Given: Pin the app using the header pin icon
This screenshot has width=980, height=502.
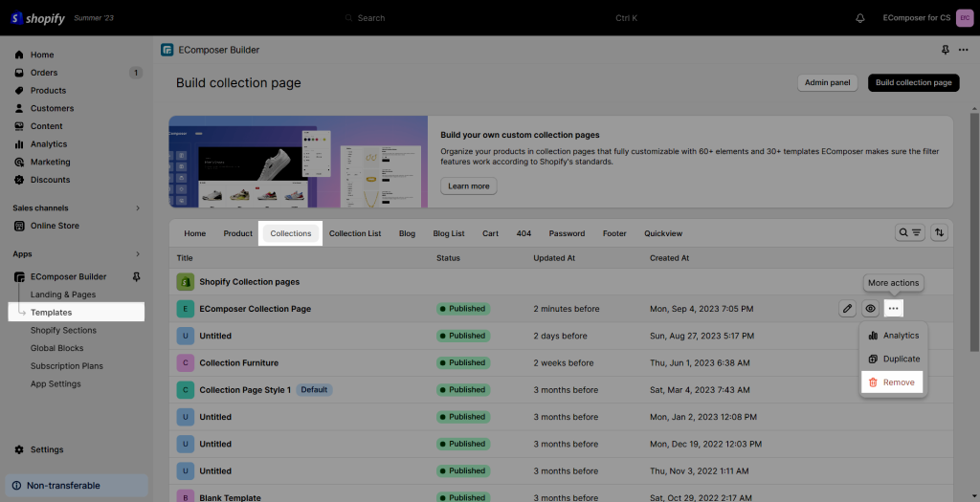Looking at the screenshot, I should (945, 50).
